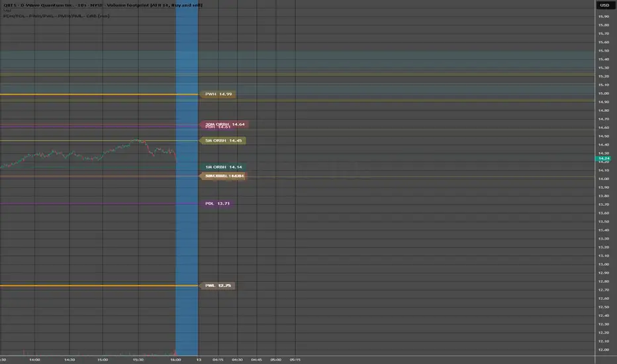
Task: Click the 05:15 time axis label
Action: point(295,359)
